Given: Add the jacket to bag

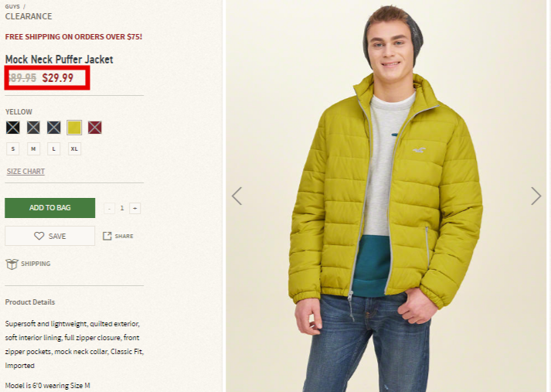Looking at the screenshot, I should [50, 208].
